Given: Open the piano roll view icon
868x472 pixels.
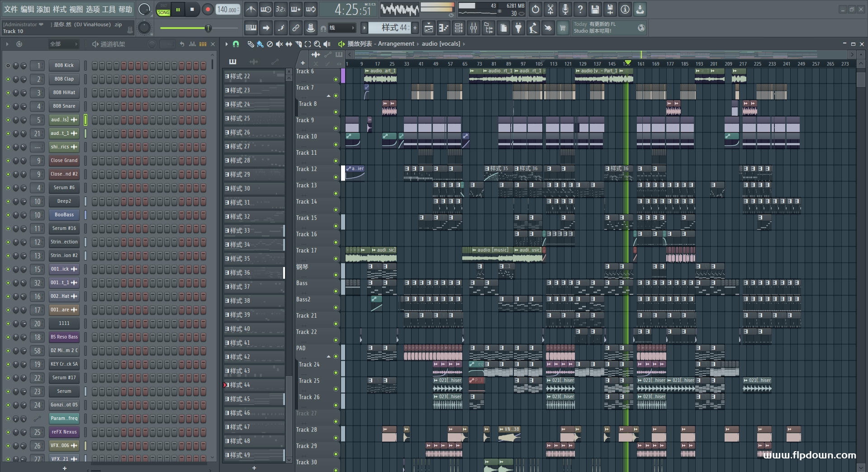Looking at the screenshot, I should [443, 28].
